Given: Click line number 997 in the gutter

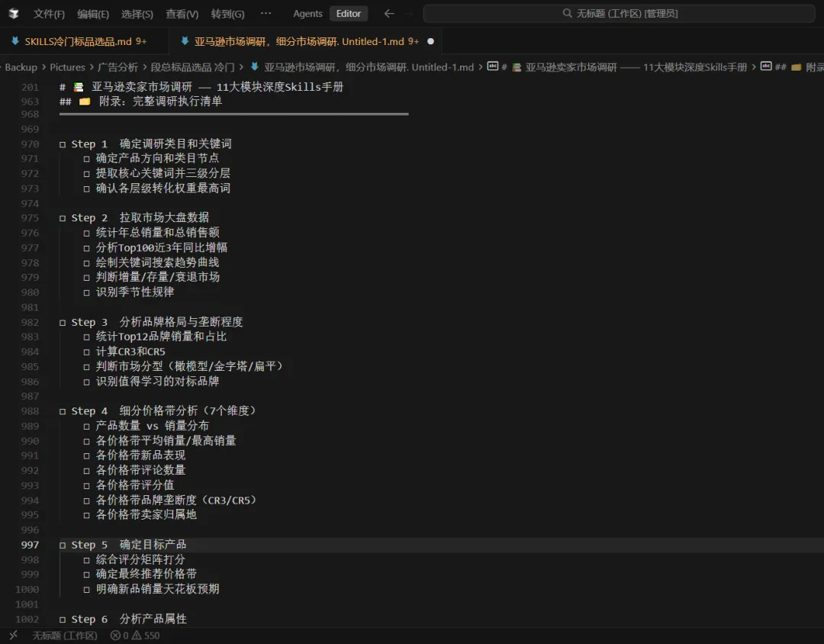Looking at the screenshot, I should 30,545.
